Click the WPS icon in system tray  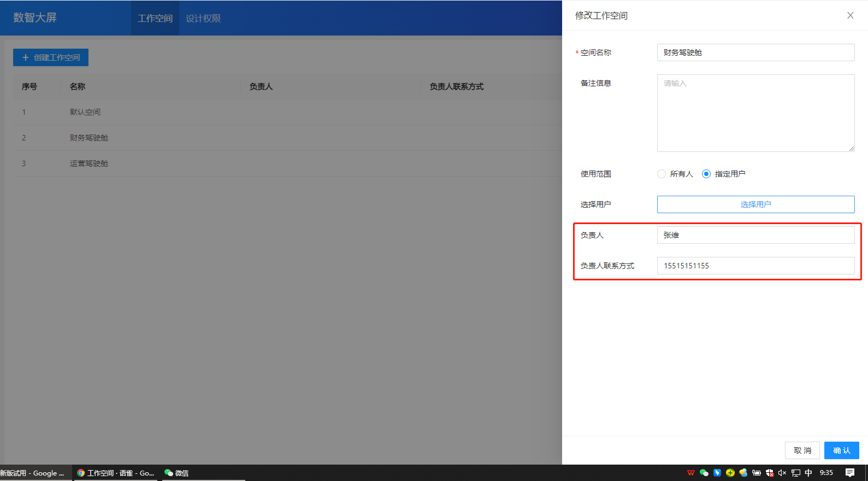[x=690, y=473]
